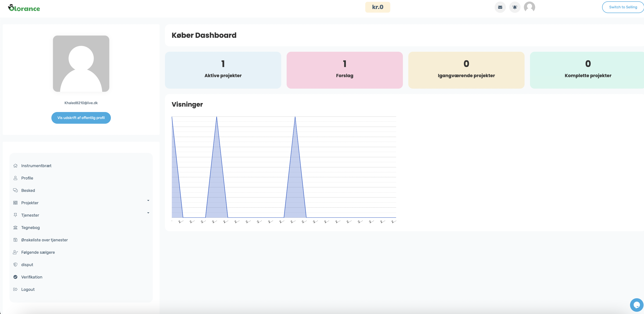Expand the Tjenester submenu arrow
The width and height of the screenshot is (644, 314).
point(148,213)
